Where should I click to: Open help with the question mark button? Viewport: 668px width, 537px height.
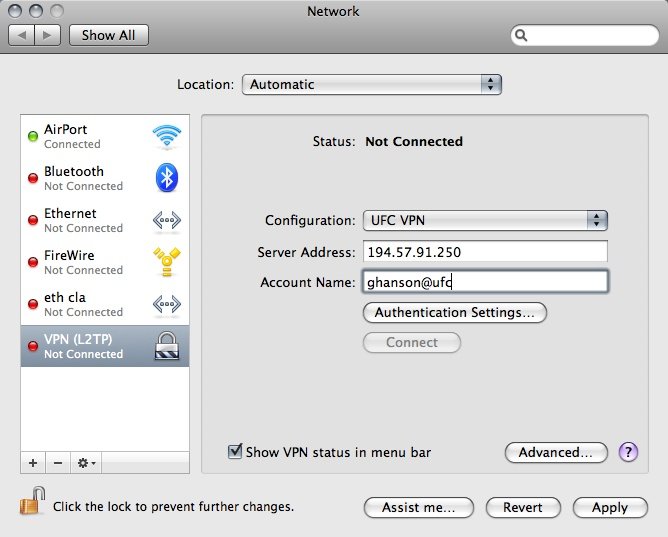coord(628,452)
